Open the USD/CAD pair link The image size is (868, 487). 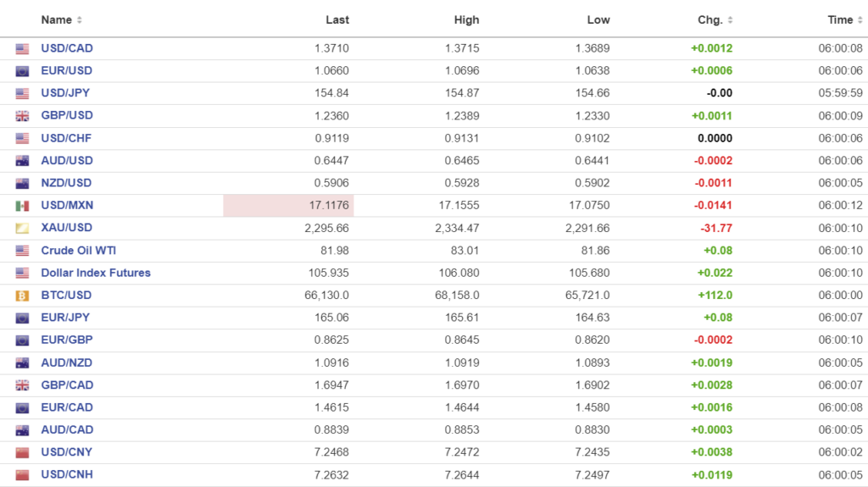pos(67,48)
